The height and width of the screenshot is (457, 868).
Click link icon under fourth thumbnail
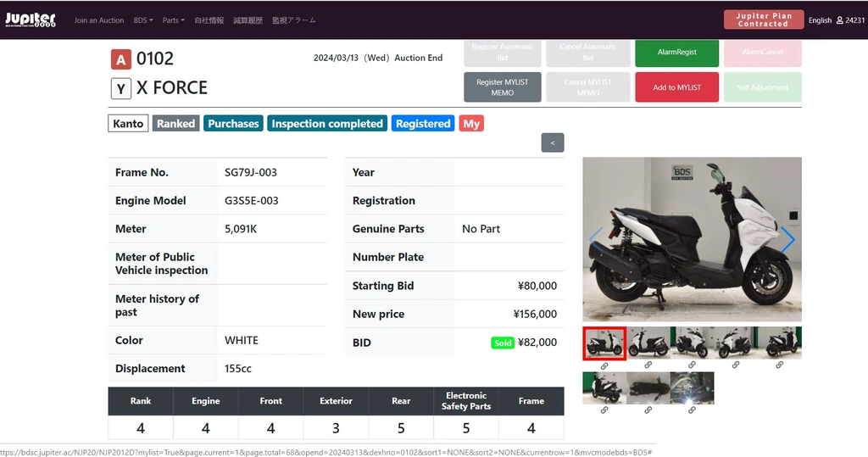[x=736, y=365]
